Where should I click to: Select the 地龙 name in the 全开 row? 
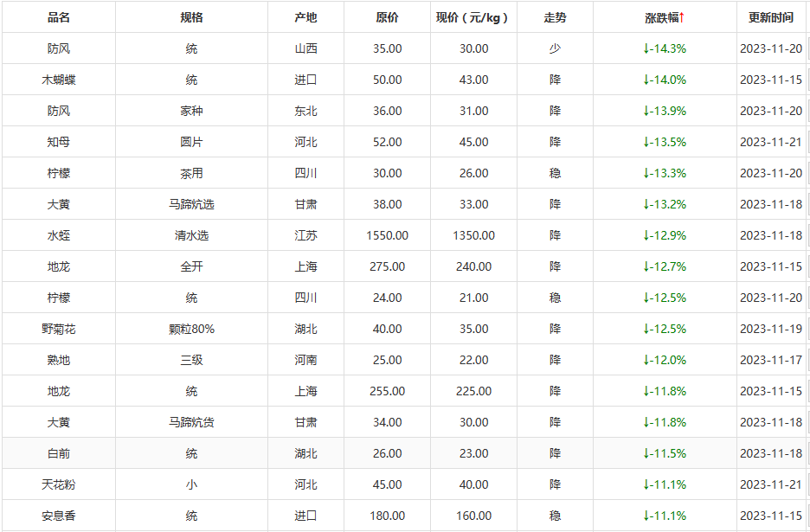58,266
